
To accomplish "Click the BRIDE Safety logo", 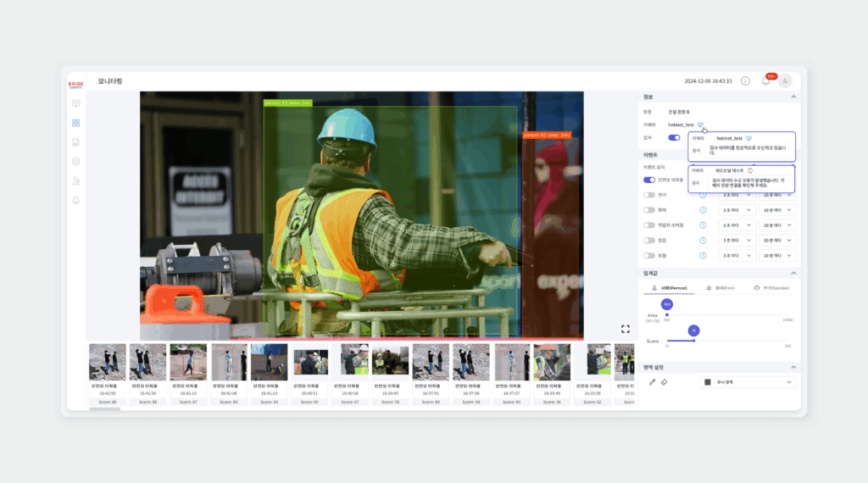I will point(75,85).
